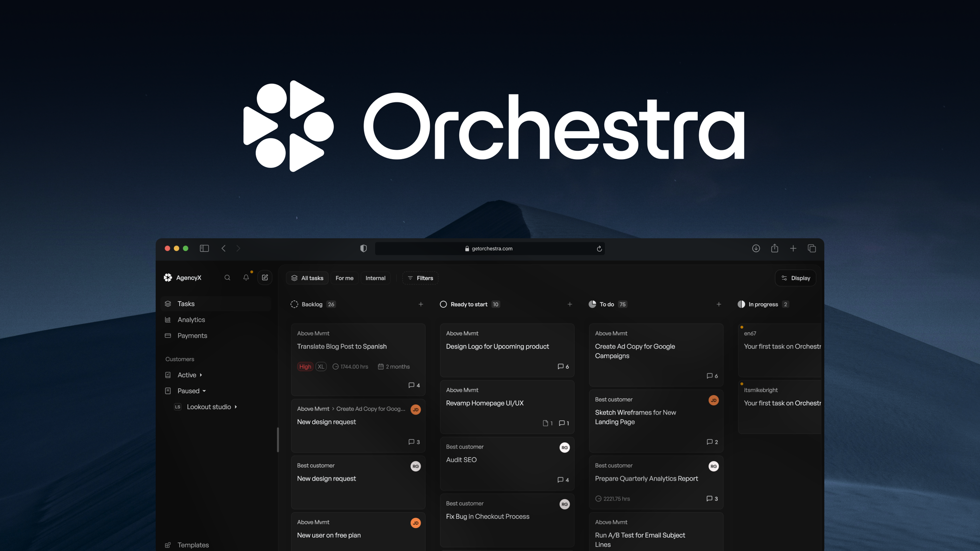Image resolution: width=980 pixels, height=551 pixels.
Task: Enable the Internal filter
Action: click(375, 278)
